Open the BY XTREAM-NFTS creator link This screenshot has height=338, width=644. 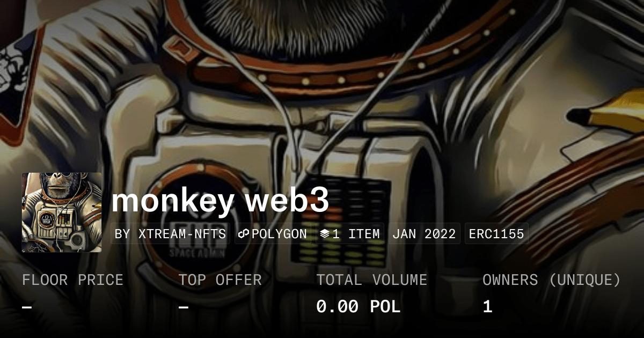(x=170, y=234)
